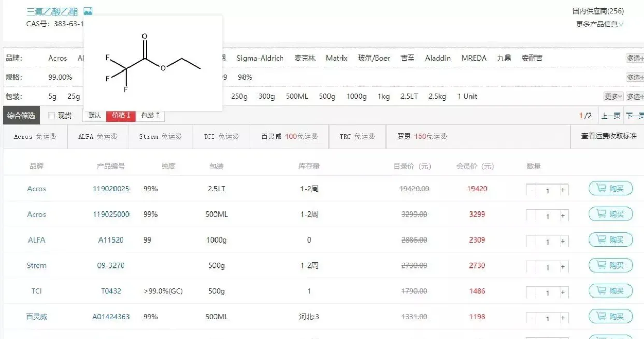Choose the 1 Unit package filter
The height and width of the screenshot is (339, 644).
point(467,96)
